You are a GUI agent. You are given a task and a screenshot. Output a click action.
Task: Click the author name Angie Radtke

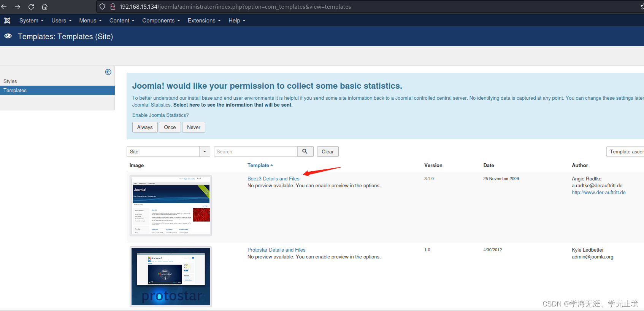pos(587,179)
